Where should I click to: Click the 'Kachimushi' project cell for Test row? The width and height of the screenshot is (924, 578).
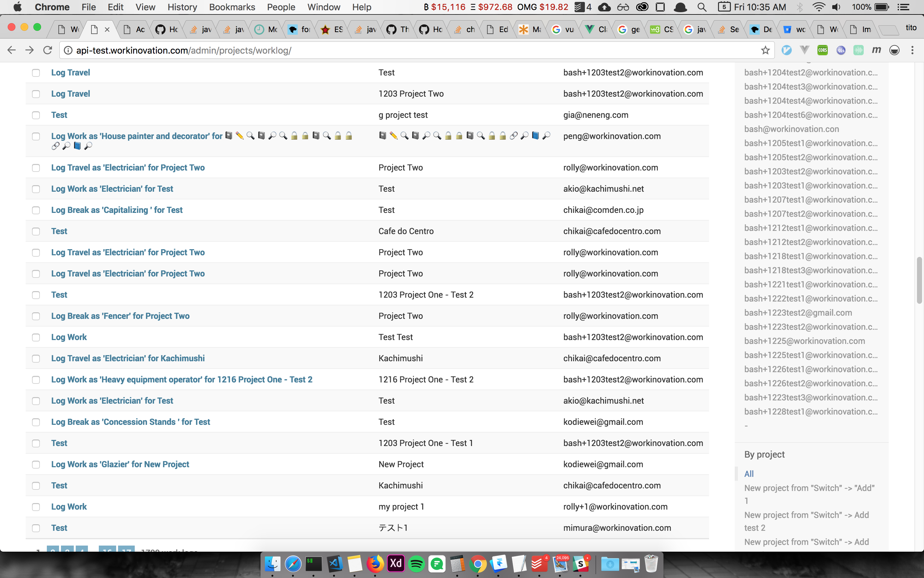[x=400, y=485]
